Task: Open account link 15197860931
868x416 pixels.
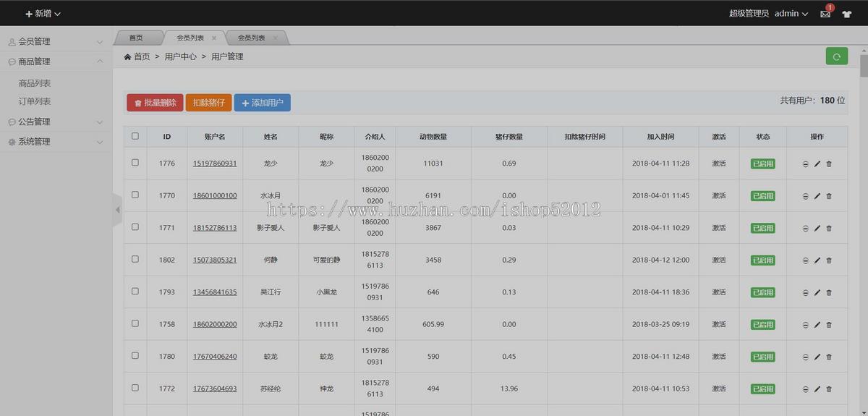Action: tap(215, 164)
